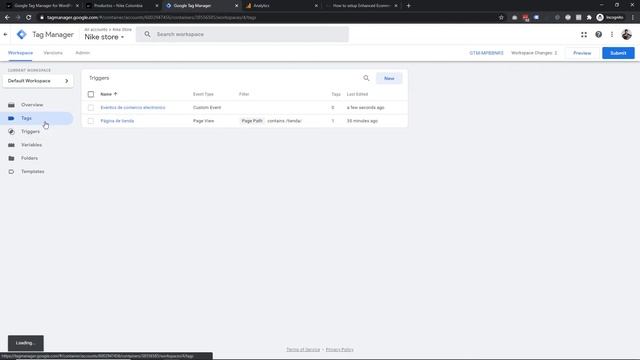Click the Tag Manager logo icon

click(x=22, y=35)
